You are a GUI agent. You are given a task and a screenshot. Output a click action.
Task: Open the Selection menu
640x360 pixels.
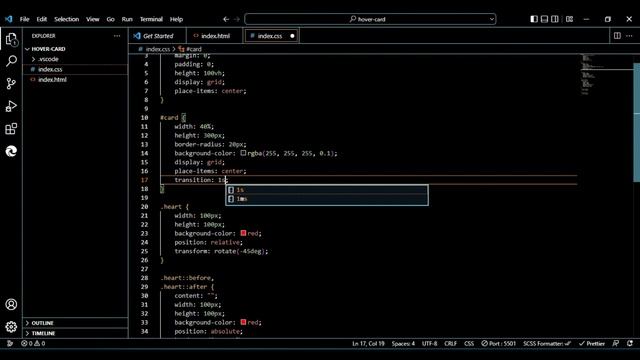point(67,19)
